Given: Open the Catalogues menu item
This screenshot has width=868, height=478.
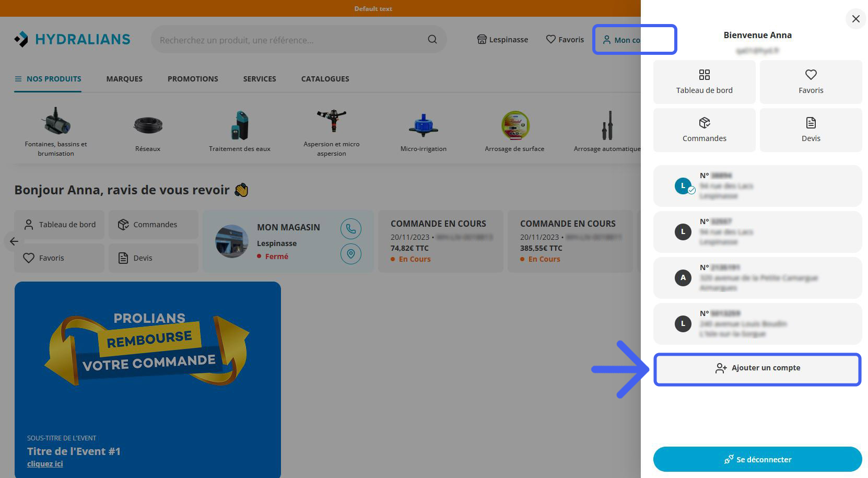Looking at the screenshot, I should [325, 79].
